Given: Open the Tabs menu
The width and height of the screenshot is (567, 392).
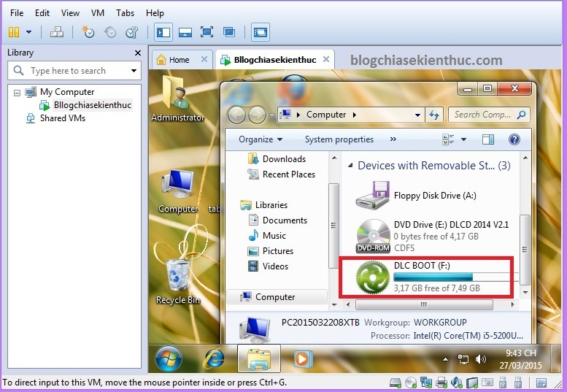Looking at the screenshot, I should pos(125,13).
